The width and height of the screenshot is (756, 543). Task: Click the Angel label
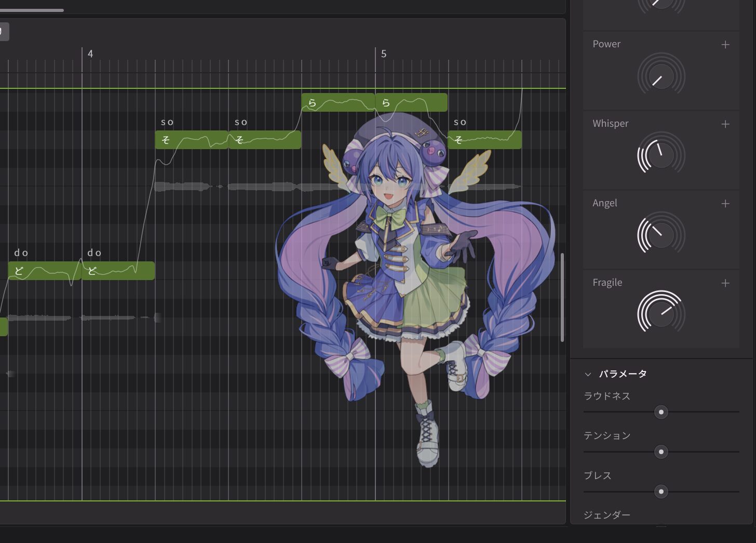click(x=605, y=203)
